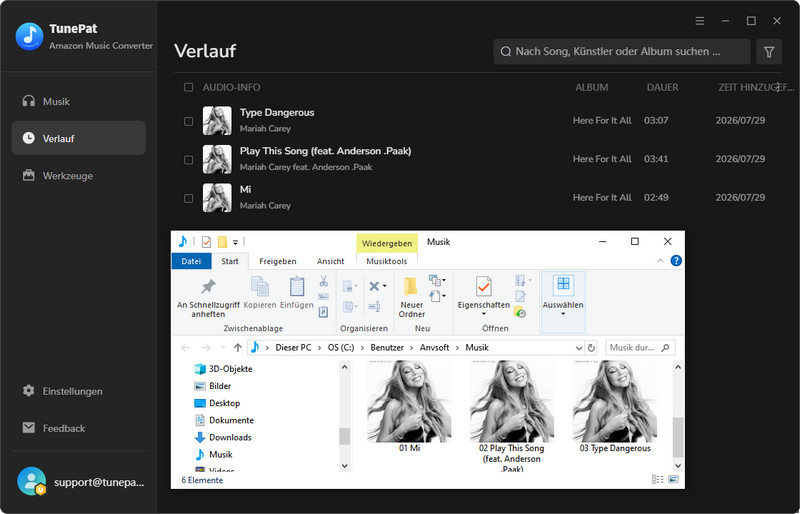The image size is (800, 514).
Task: Toggle the select-all AUDIO-INFO checkbox
Action: [x=188, y=87]
